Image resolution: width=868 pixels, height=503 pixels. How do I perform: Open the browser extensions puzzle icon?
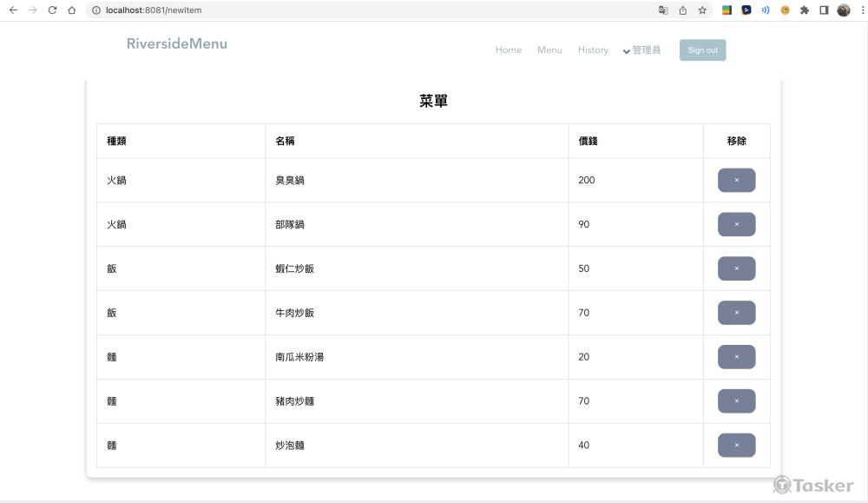(805, 10)
